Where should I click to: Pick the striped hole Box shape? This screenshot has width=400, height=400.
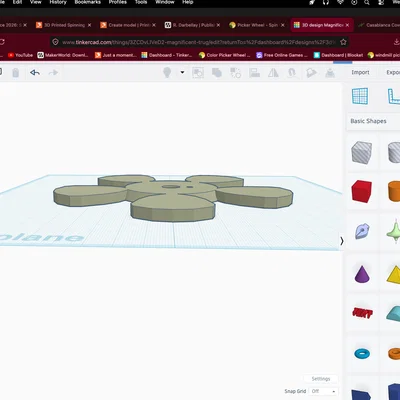coord(362,152)
